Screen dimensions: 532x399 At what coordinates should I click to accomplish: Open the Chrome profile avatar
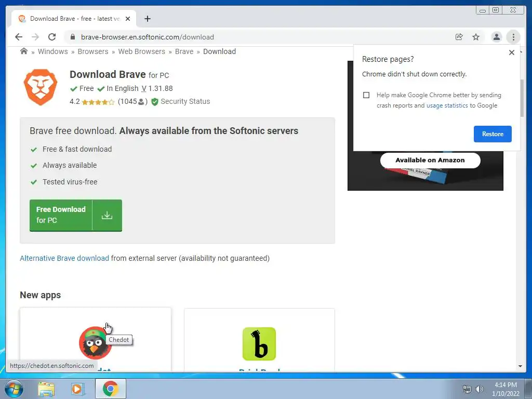[x=496, y=37]
